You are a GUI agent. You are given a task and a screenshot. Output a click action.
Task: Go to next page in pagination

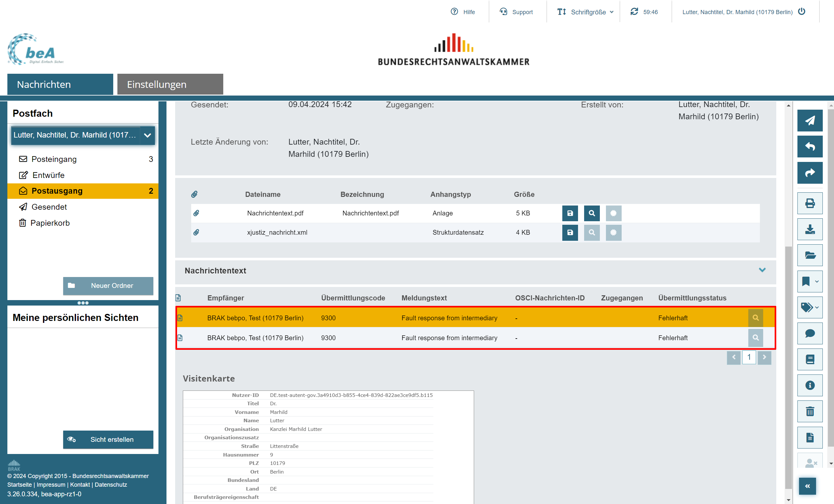click(x=764, y=357)
